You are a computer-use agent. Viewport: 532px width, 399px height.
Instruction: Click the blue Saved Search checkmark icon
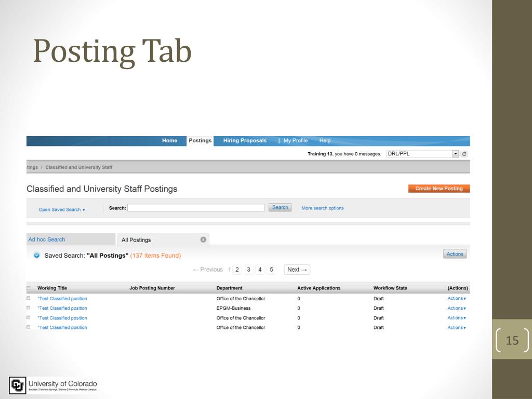[36, 255]
